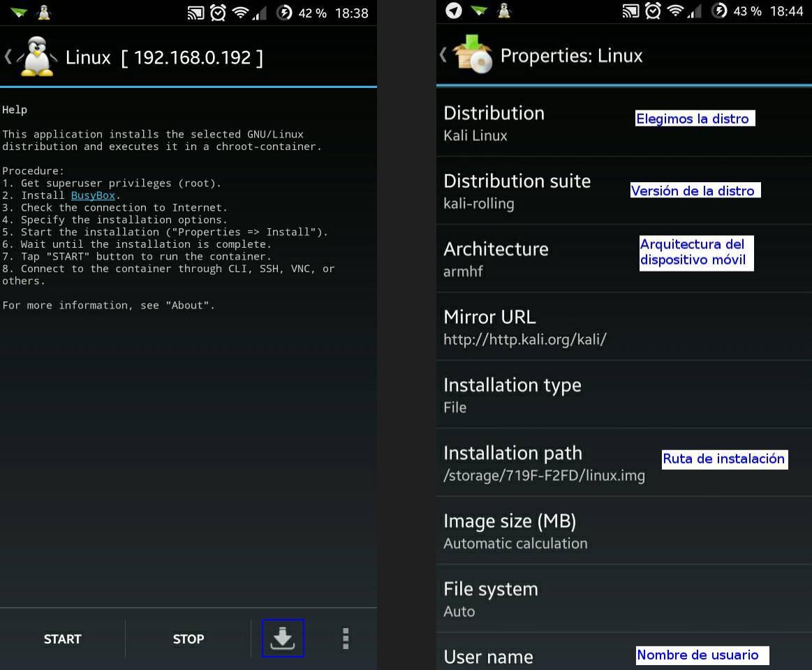
Task: Tap the 18:38 clock on left screen
Action: (352, 13)
